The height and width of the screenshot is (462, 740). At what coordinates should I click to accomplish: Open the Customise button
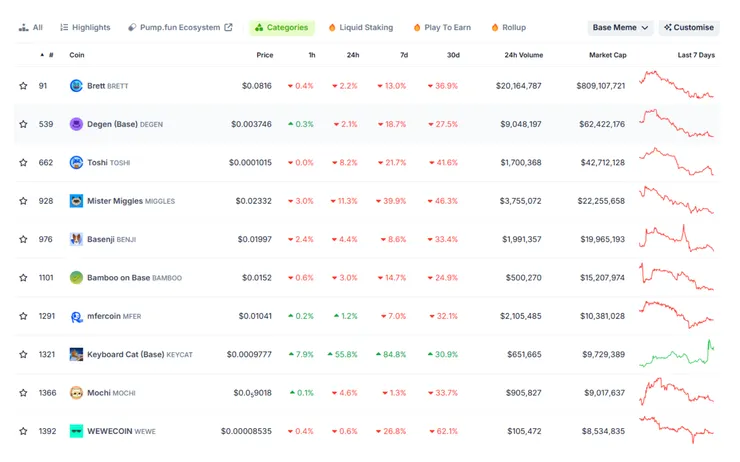[x=688, y=28]
